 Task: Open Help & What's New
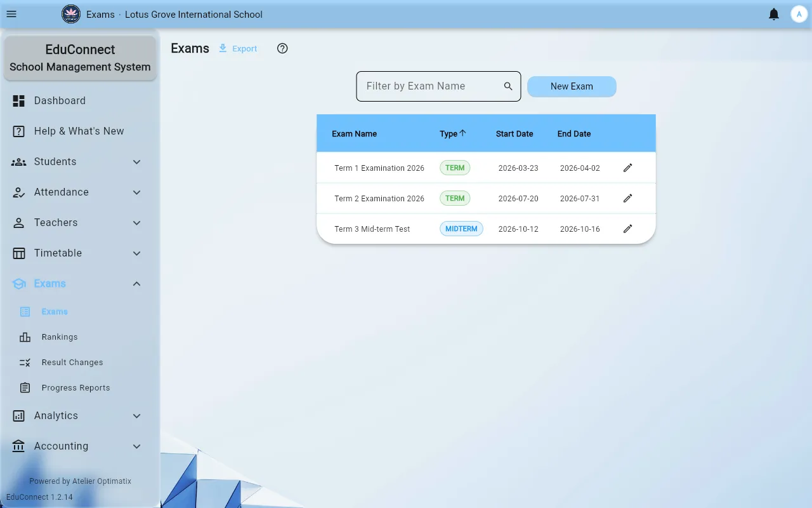pos(80,131)
